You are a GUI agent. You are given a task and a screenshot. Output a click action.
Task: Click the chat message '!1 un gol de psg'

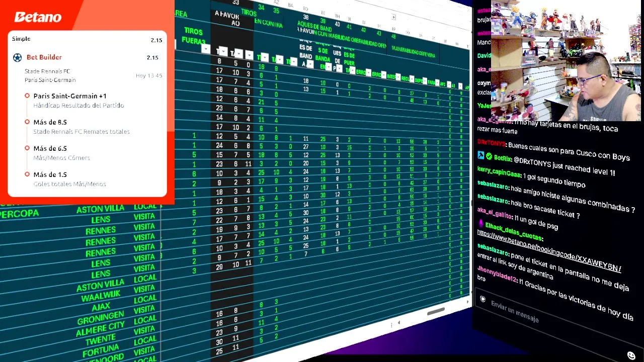(x=536, y=222)
